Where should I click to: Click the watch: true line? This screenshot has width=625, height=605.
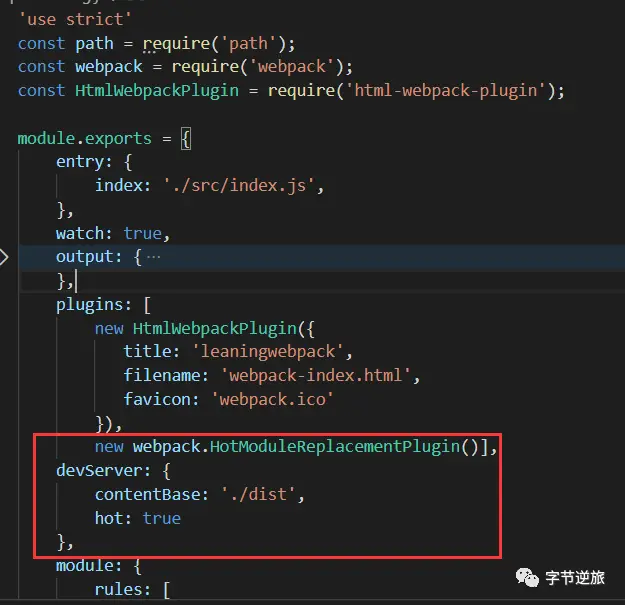pyautogui.click(x=113, y=233)
